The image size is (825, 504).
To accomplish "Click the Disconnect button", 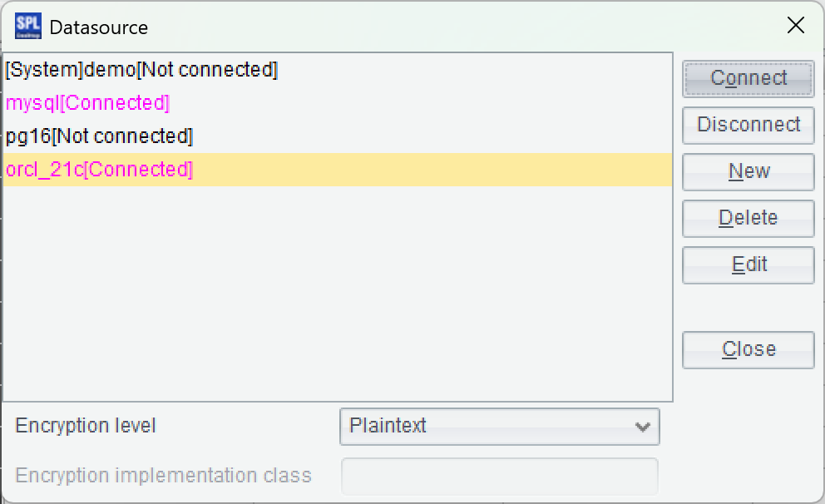I will 748,126.
